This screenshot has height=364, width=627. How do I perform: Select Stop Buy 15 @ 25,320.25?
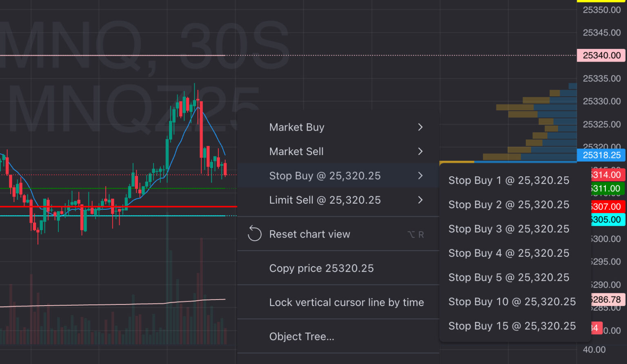pyautogui.click(x=512, y=326)
